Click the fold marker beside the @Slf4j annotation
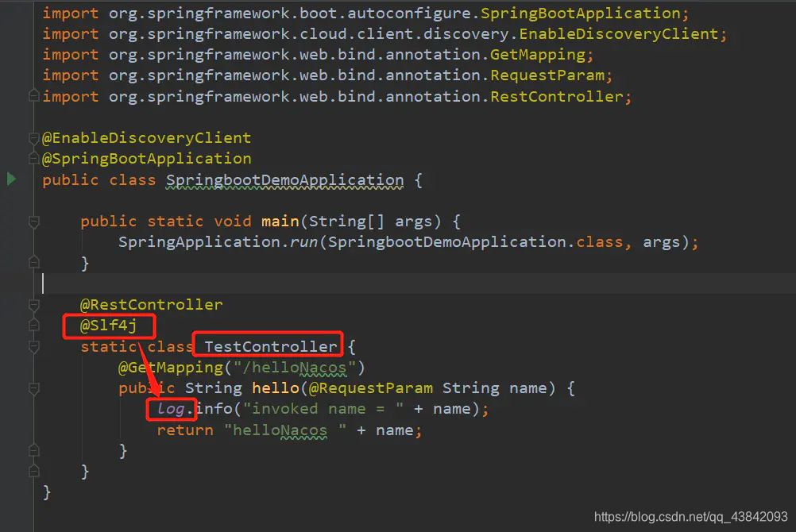796x532 pixels. click(x=34, y=325)
